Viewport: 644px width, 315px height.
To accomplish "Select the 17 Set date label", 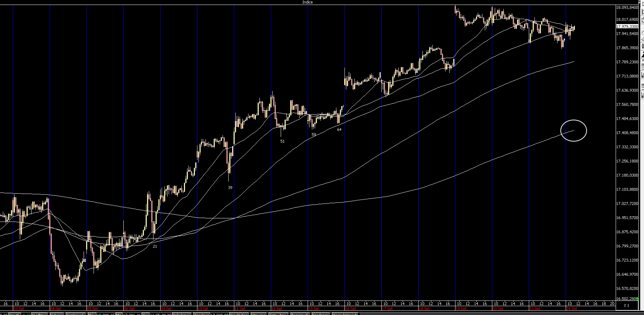I will click(x=387, y=309).
